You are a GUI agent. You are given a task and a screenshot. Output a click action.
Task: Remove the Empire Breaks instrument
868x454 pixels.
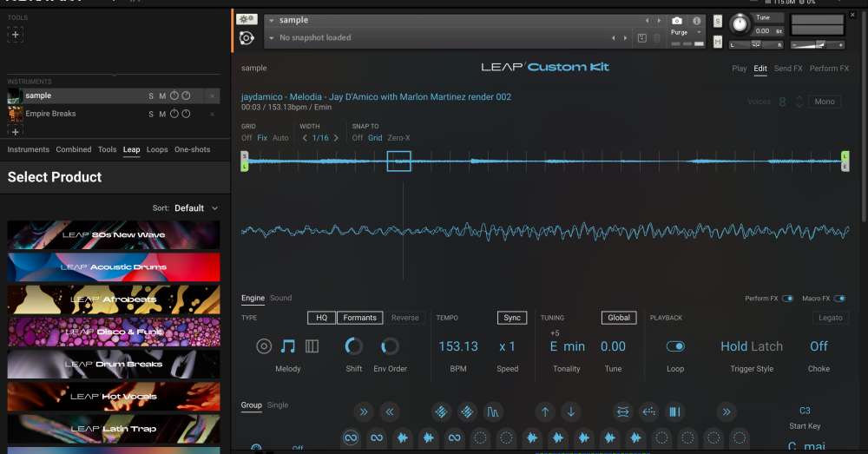coord(212,114)
